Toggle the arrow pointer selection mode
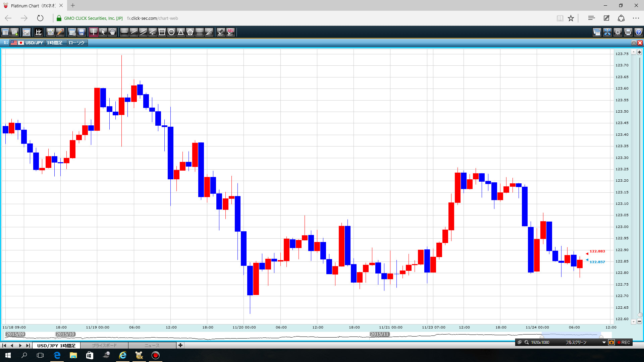 click(x=103, y=32)
